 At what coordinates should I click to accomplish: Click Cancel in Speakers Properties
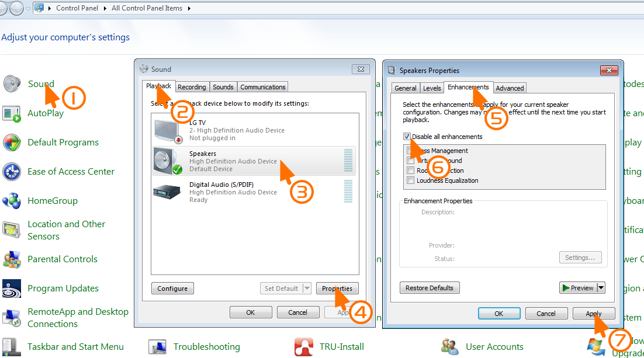(546, 313)
